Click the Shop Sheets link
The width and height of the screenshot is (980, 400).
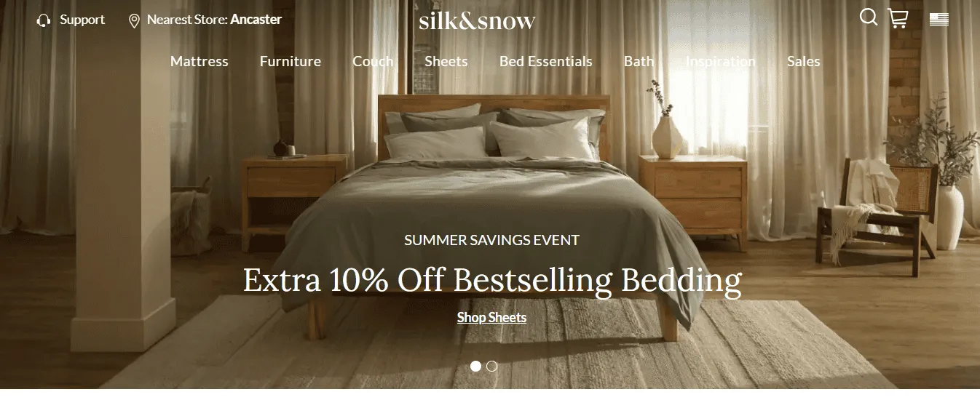click(x=491, y=317)
